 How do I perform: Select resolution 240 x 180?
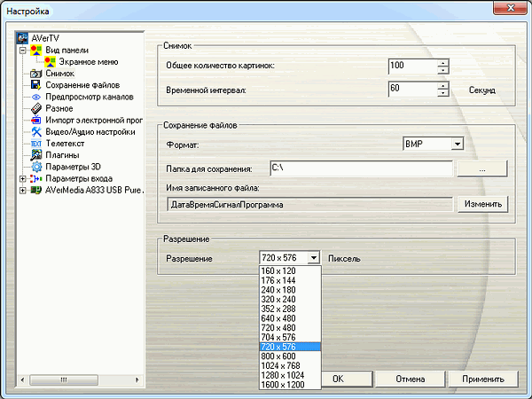(290, 290)
